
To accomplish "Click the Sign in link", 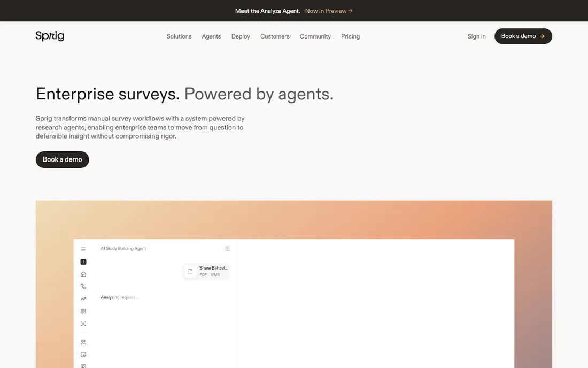I will click(x=476, y=36).
